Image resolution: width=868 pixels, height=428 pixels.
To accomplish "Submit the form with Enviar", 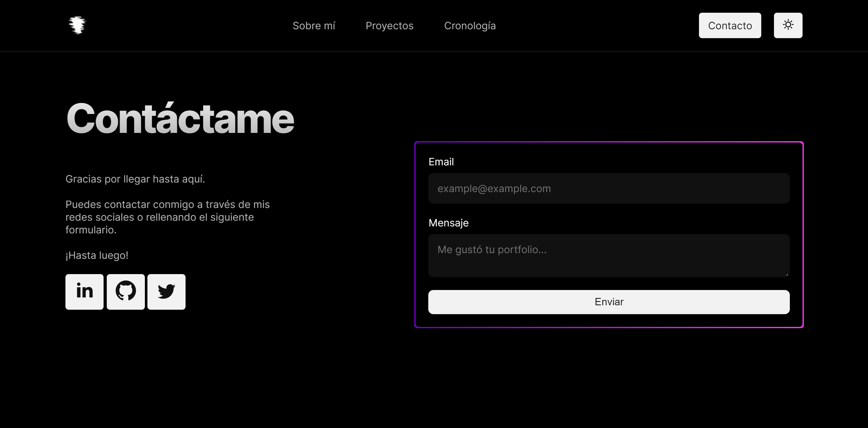I will (609, 302).
